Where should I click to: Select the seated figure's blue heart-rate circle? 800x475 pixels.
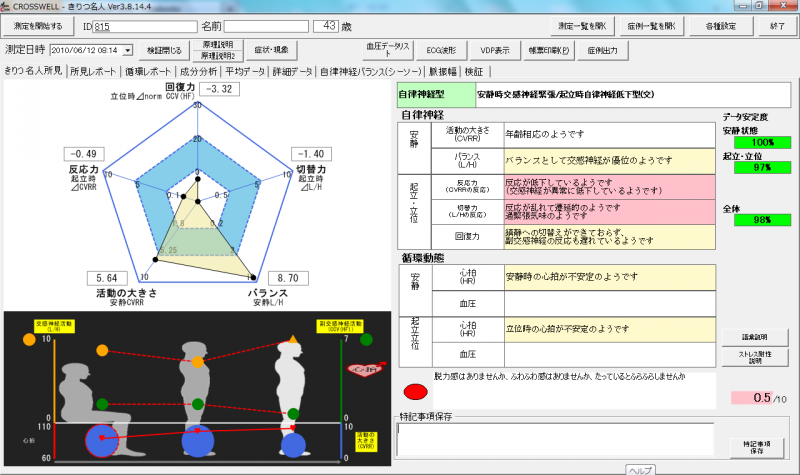(x=101, y=442)
